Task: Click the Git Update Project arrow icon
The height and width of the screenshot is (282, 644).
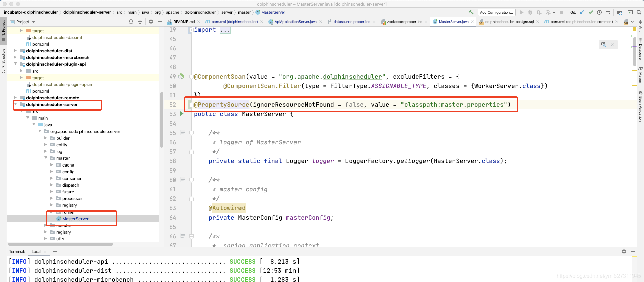Action: [582, 12]
